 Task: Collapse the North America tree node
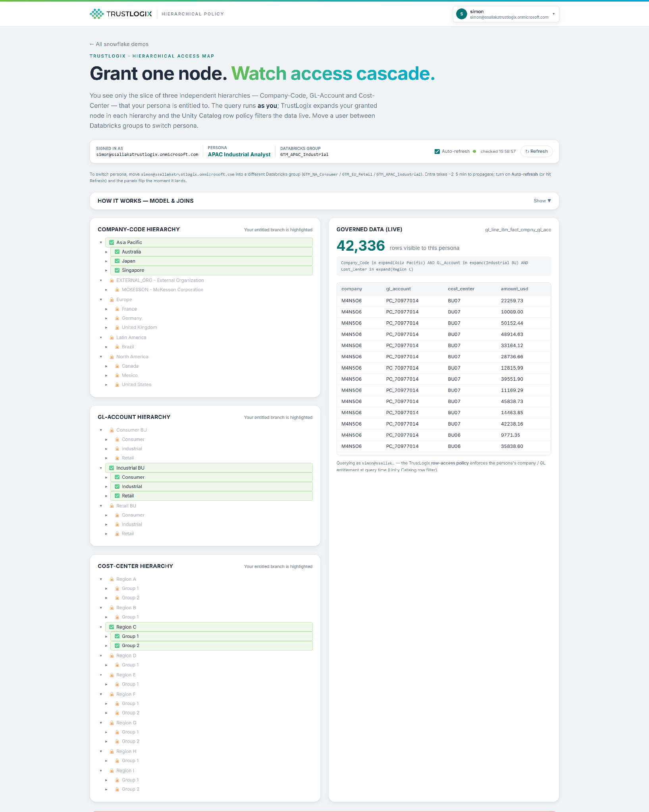pyautogui.click(x=101, y=357)
